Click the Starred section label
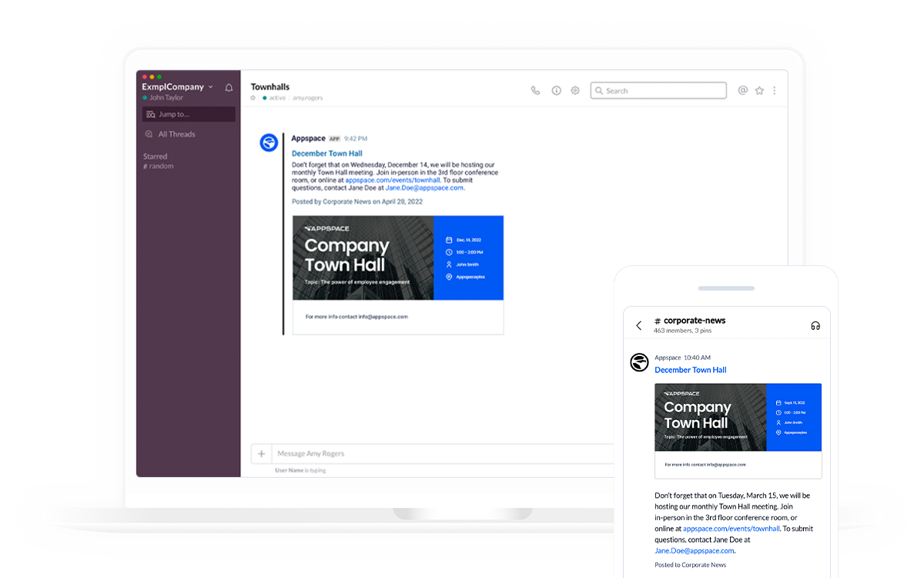Viewport: 924px width, 578px height. point(155,156)
